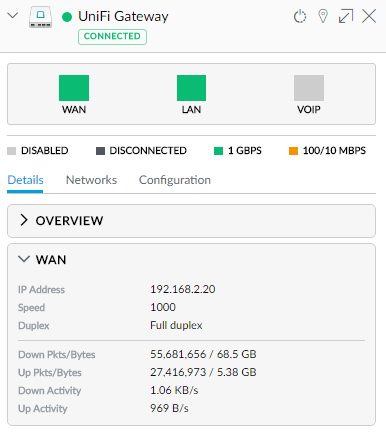Open the Configuration tab
The image size is (386, 437).
click(175, 180)
